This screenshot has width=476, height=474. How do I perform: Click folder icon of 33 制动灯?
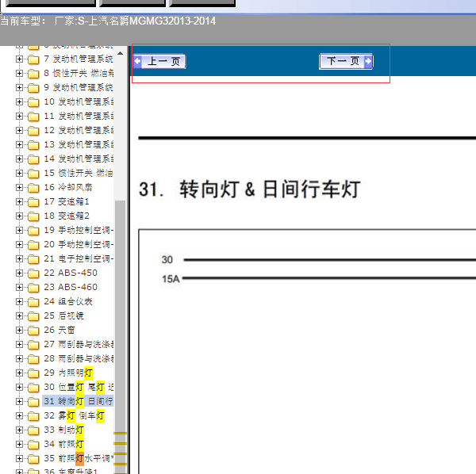[33, 430]
